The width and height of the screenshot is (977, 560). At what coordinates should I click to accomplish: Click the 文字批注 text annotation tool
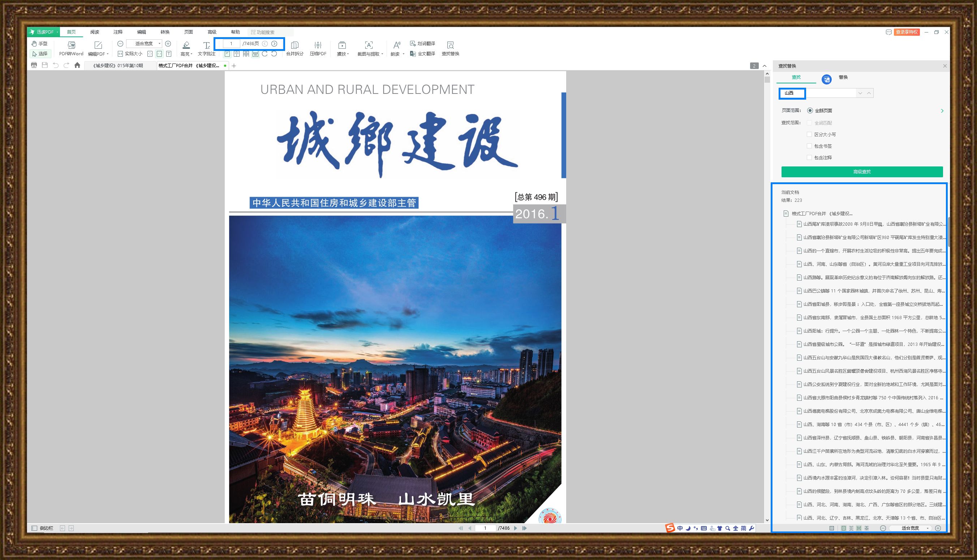click(206, 45)
